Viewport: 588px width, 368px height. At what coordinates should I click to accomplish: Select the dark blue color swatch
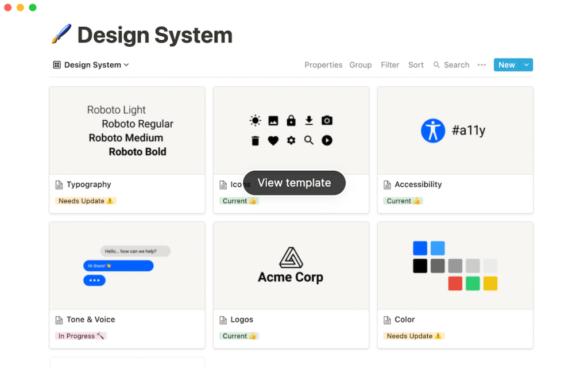pos(420,248)
